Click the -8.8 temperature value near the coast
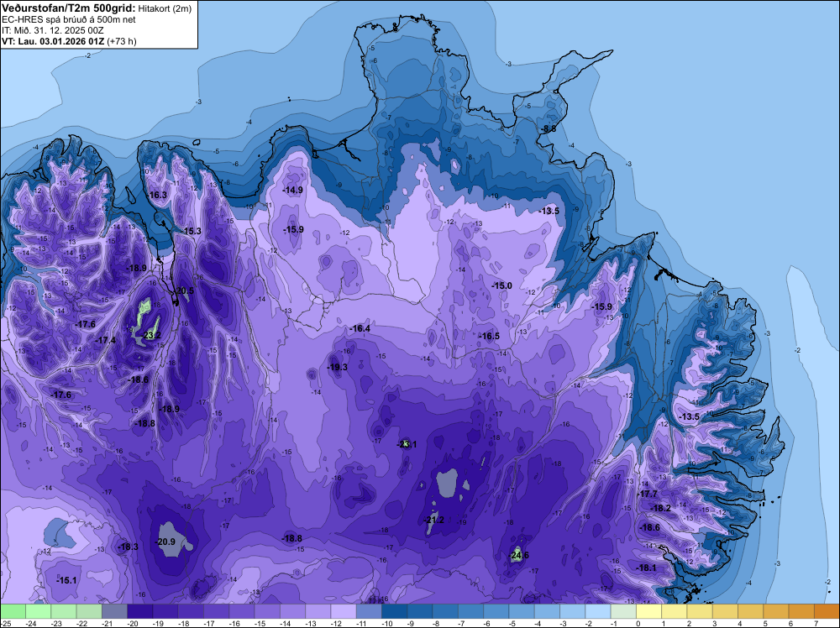 pos(548,129)
